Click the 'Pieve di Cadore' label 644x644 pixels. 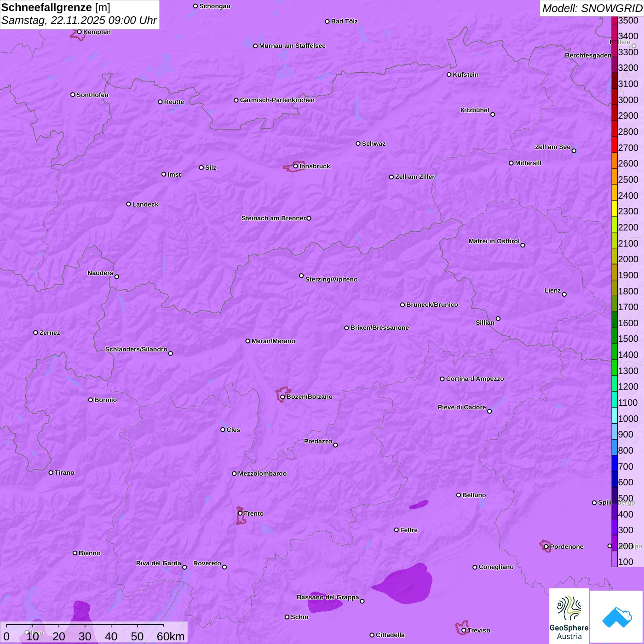click(462, 407)
